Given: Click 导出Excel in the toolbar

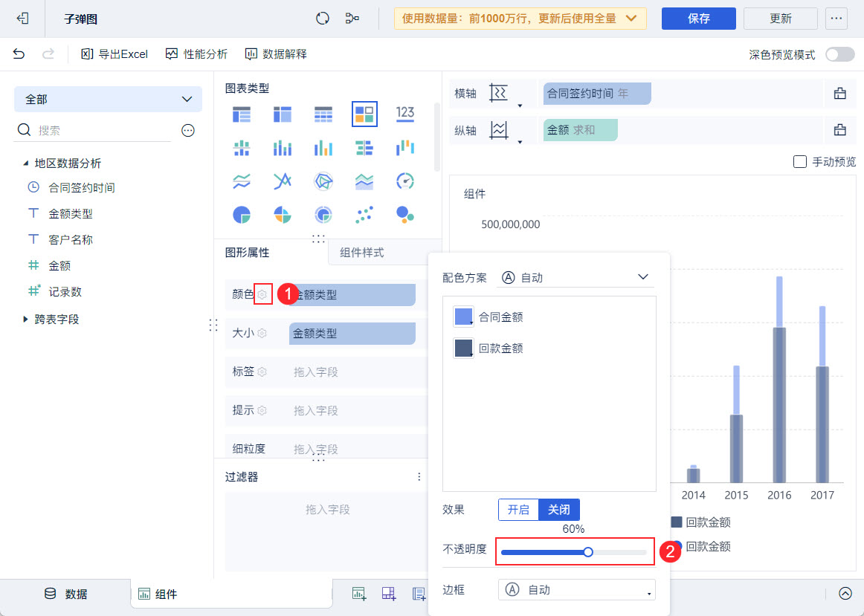Looking at the screenshot, I should (115, 54).
